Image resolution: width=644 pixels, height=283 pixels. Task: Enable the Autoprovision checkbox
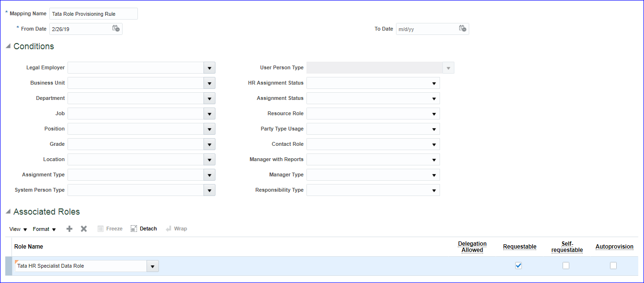(x=613, y=266)
